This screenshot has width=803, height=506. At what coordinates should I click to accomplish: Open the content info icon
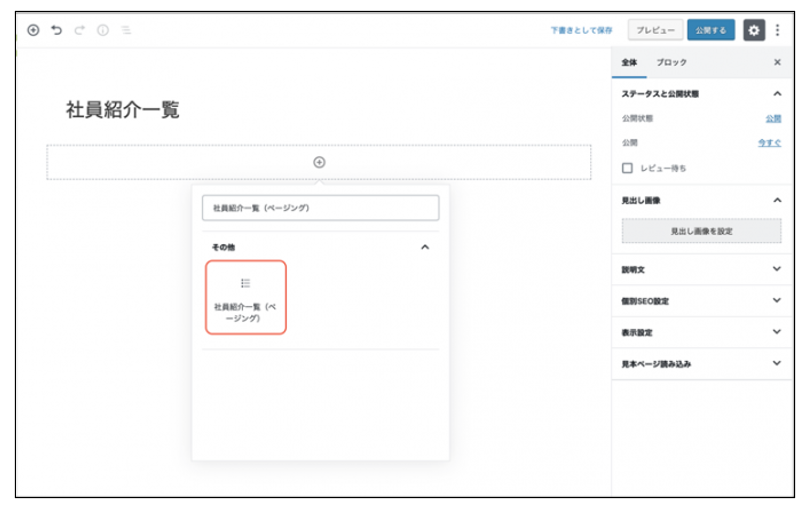pyautogui.click(x=102, y=31)
